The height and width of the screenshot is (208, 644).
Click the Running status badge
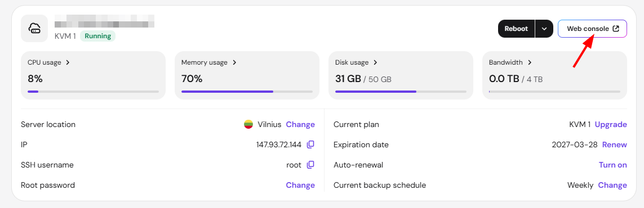click(97, 36)
